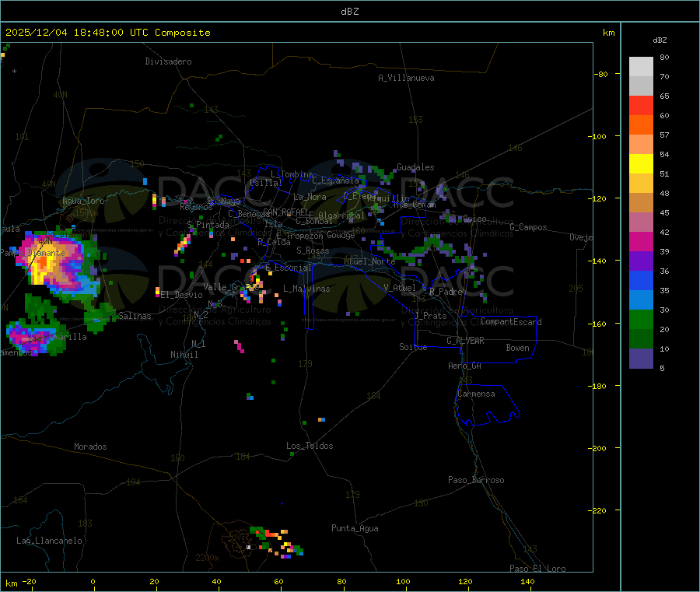700x592 pixels.
Task: Click the L_Malvinas label
Action: tap(306, 289)
